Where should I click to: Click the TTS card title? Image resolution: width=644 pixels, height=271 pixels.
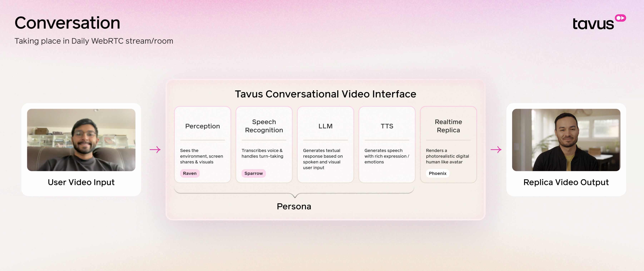click(x=387, y=126)
